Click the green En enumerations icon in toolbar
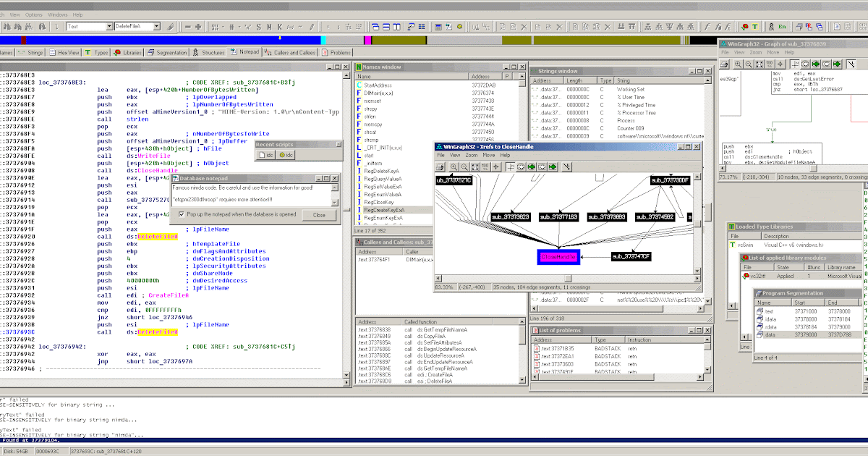 point(782,27)
